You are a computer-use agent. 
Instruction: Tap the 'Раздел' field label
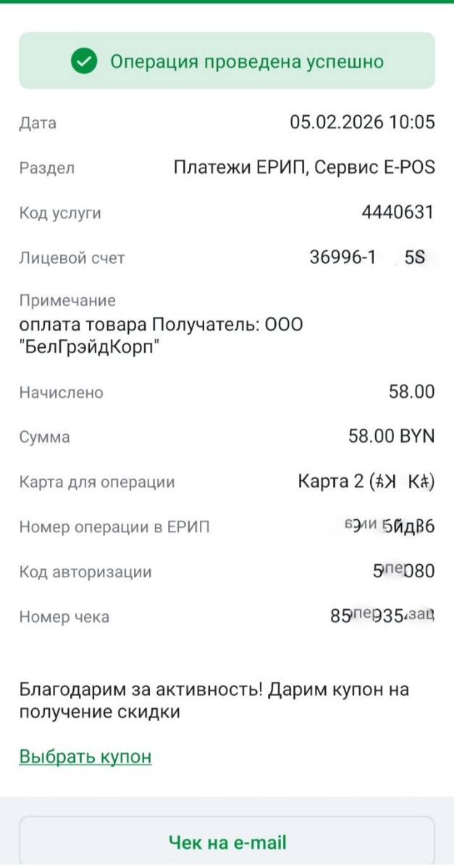tap(47, 169)
